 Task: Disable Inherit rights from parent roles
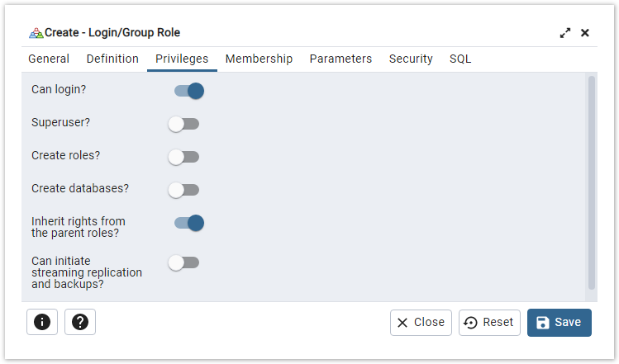click(188, 223)
